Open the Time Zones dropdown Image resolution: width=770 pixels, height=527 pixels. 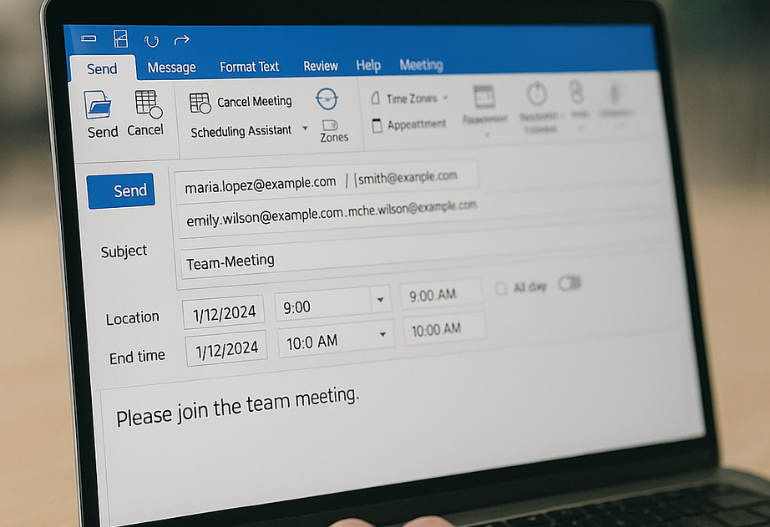pyautogui.click(x=445, y=98)
